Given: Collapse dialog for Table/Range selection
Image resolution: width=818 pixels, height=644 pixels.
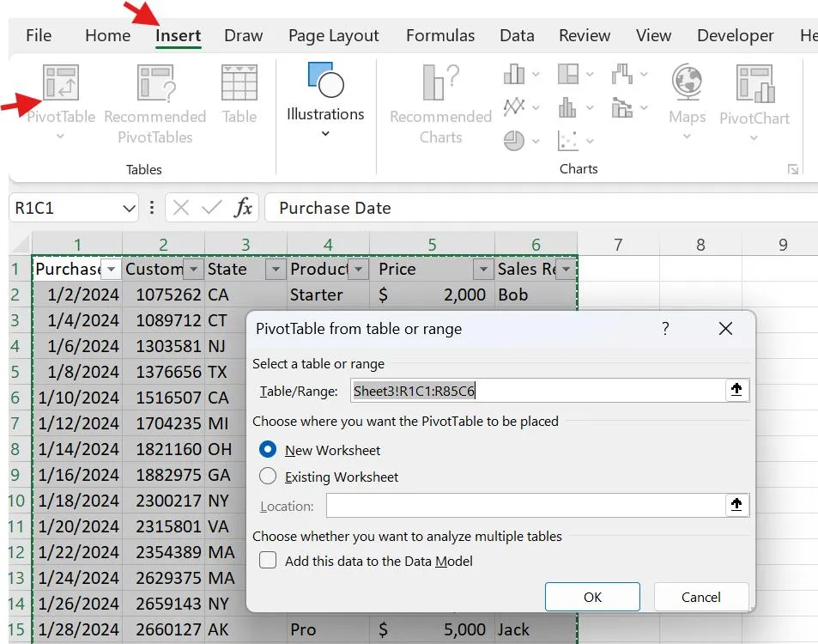Looking at the screenshot, I should click(736, 390).
